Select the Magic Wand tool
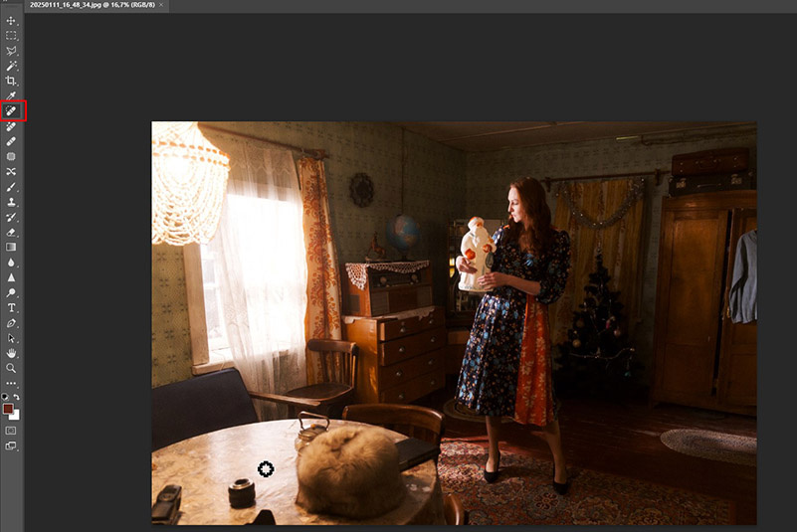This screenshot has width=797, height=532. (11, 66)
